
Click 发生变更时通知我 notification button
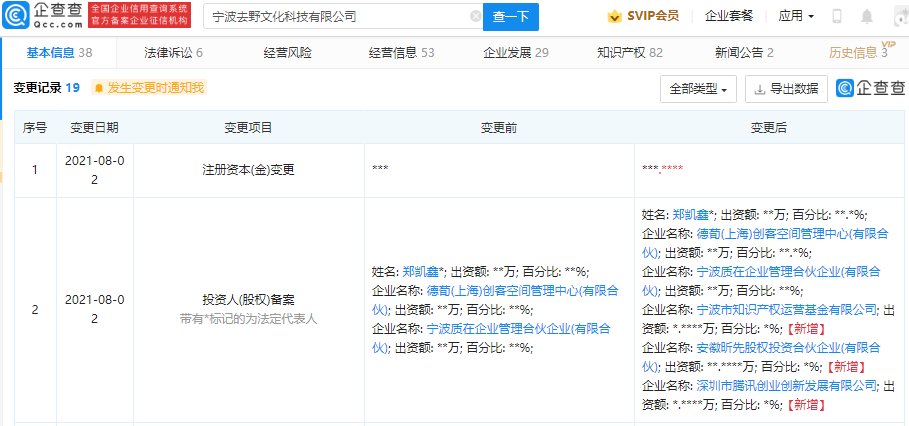pos(148,88)
